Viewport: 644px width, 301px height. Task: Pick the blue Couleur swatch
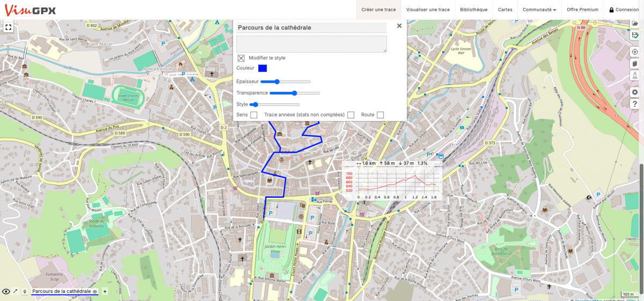(x=262, y=68)
